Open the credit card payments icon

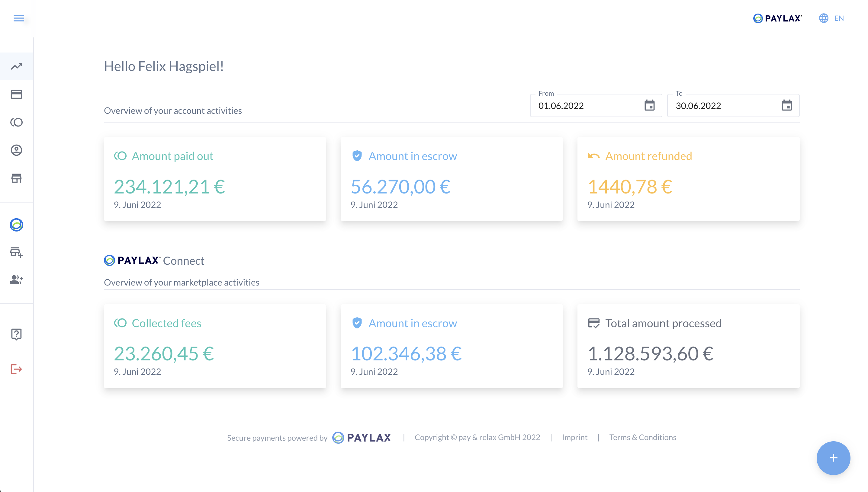point(16,94)
